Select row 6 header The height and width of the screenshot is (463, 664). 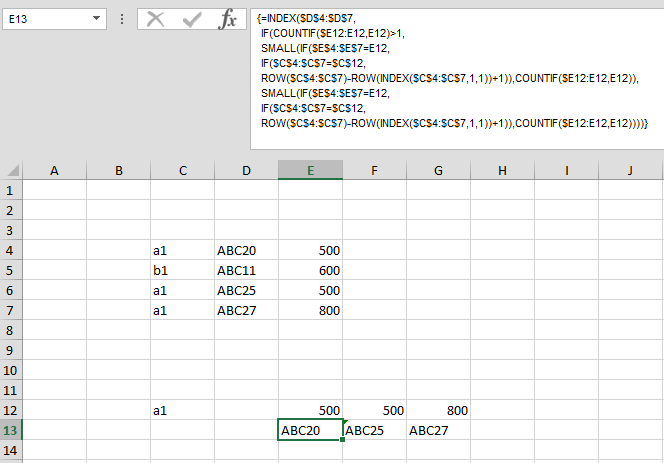coord(10,290)
